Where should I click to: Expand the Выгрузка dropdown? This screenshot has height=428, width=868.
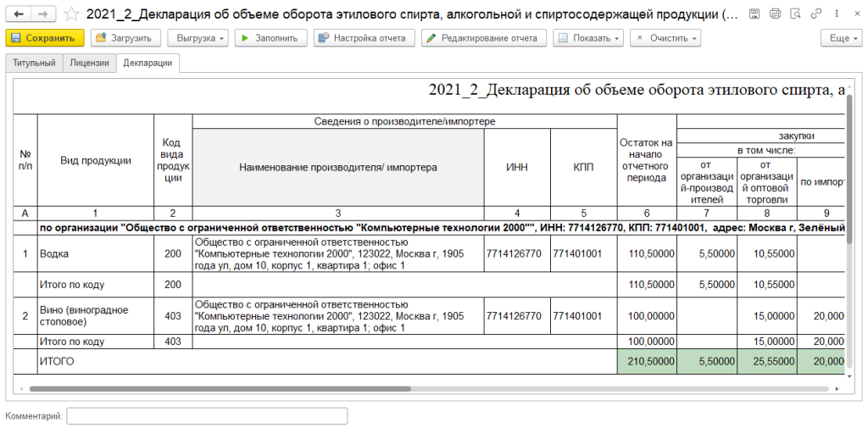[x=198, y=38]
